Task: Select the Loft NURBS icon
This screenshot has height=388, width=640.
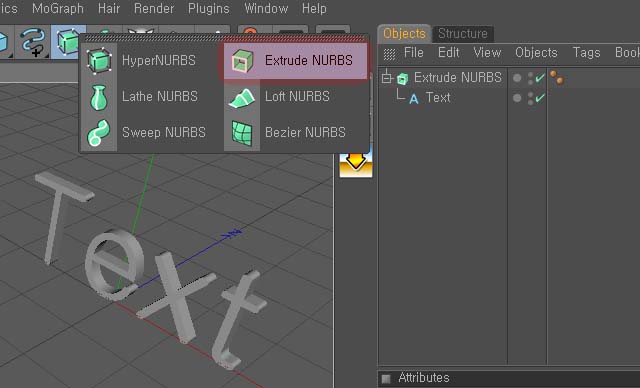Action: 242,98
